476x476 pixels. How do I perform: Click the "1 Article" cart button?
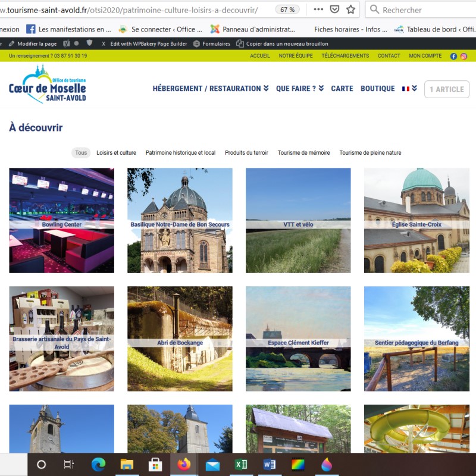point(446,89)
